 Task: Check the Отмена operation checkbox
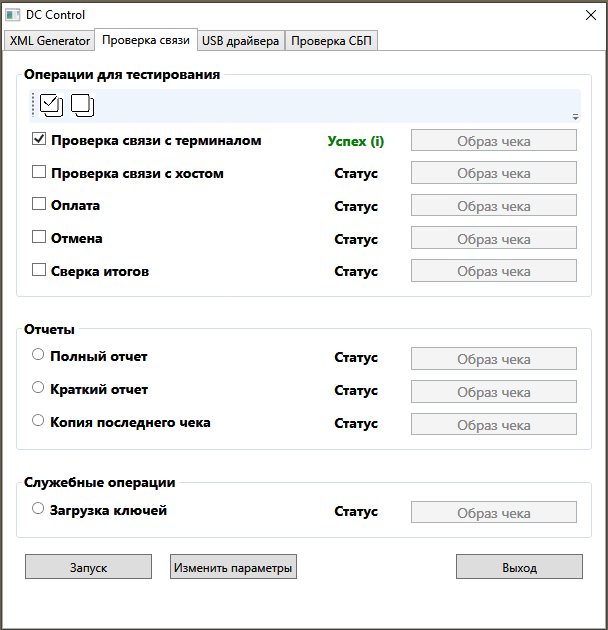(39, 238)
